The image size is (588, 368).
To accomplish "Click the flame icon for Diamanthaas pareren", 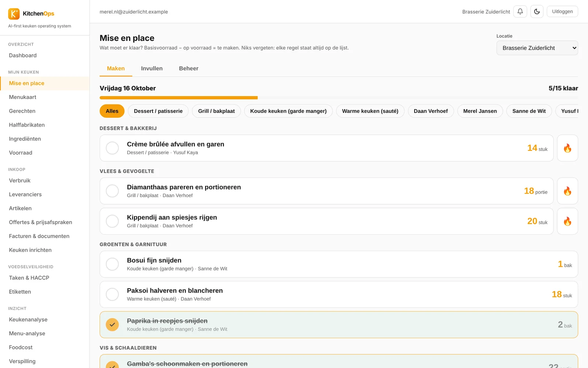I will 567,191.
